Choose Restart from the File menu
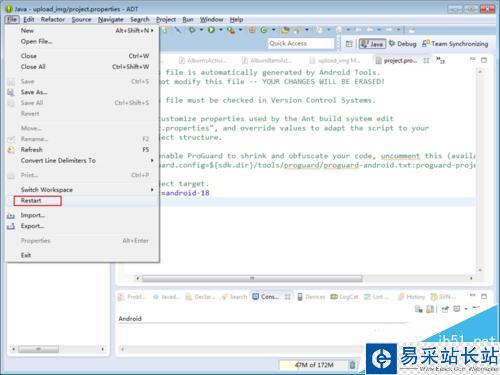Viewport: 500px width, 375px height. point(82,201)
